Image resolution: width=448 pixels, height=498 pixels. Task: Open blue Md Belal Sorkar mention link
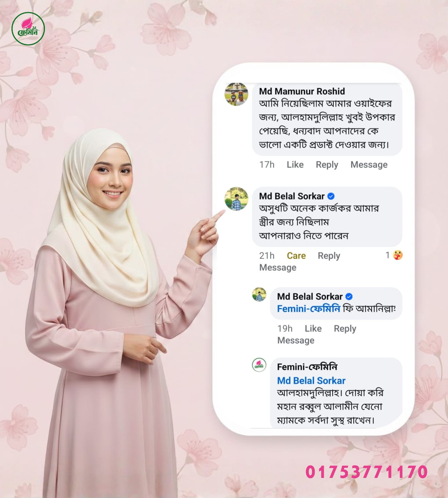pyautogui.click(x=311, y=381)
